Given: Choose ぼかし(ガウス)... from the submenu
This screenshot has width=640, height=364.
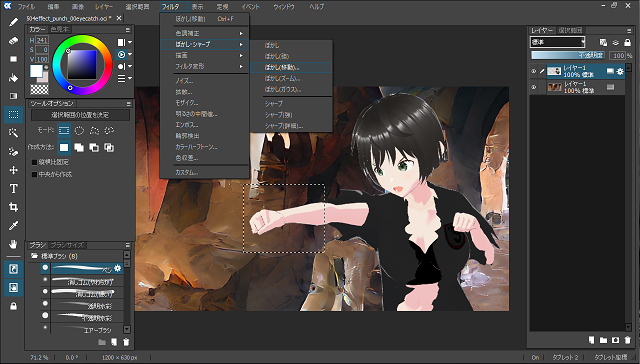Looking at the screenshot, I should click(291, 89).
